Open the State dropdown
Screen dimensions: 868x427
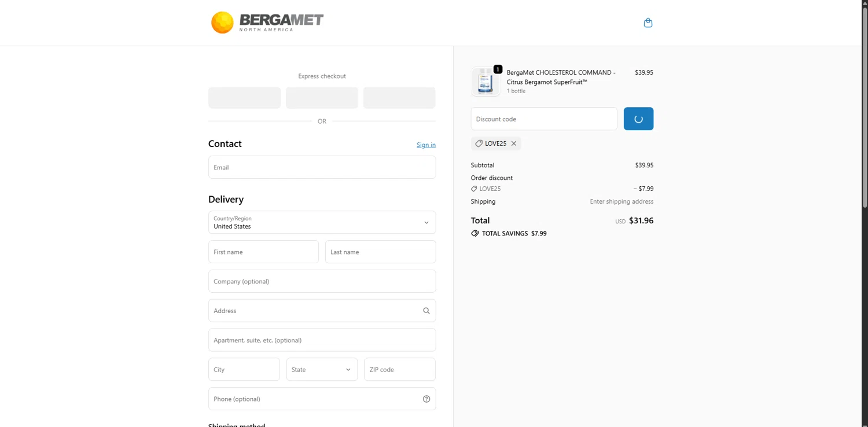pyautogui.click(x=322, y=369)
